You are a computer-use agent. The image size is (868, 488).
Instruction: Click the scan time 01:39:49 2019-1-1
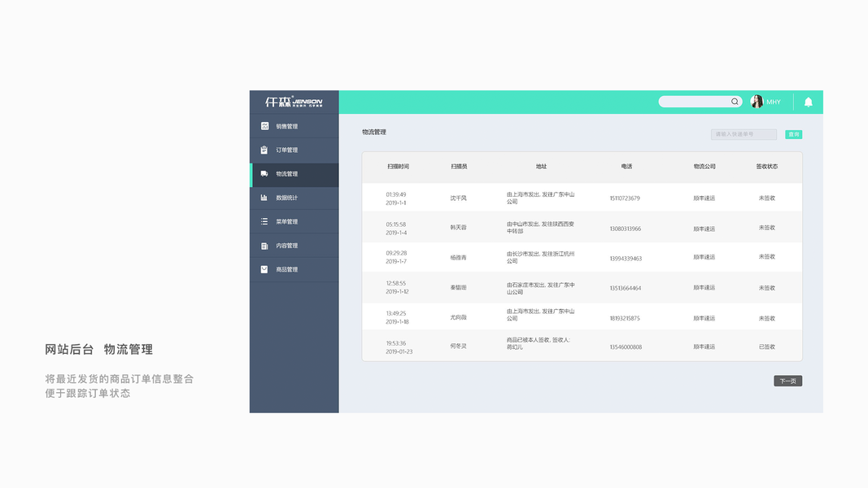[x=396, y=198]
